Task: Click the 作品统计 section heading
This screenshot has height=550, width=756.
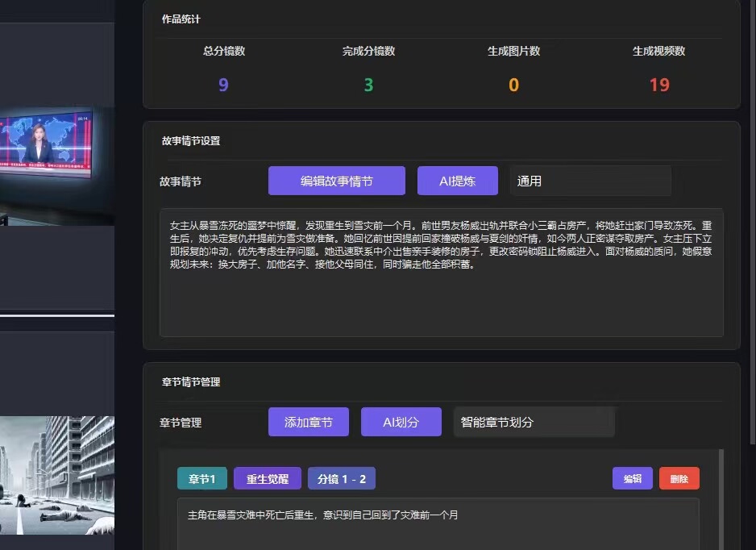Action: (181, 19)
